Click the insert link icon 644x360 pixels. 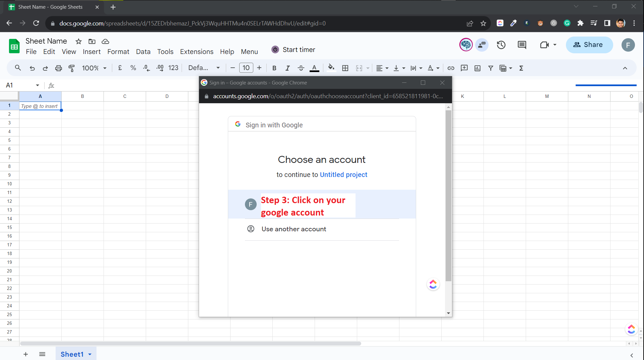[x=451, y=68]
